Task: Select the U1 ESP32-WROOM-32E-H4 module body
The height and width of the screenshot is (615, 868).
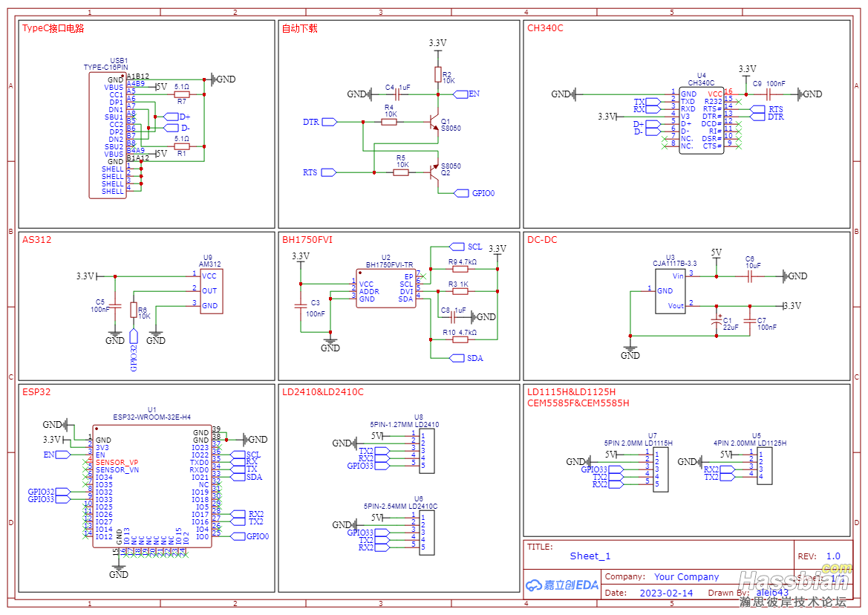Action: [152, 487]
